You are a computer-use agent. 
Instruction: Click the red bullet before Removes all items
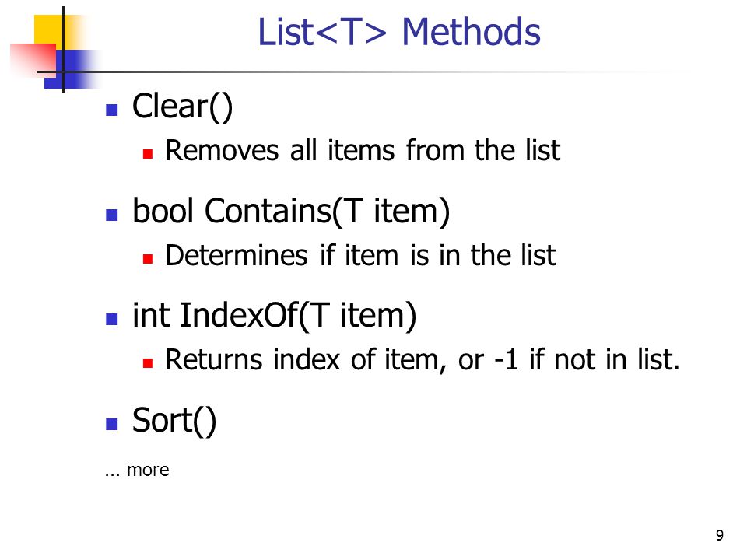pyautogui.click(x=148, y=154)
